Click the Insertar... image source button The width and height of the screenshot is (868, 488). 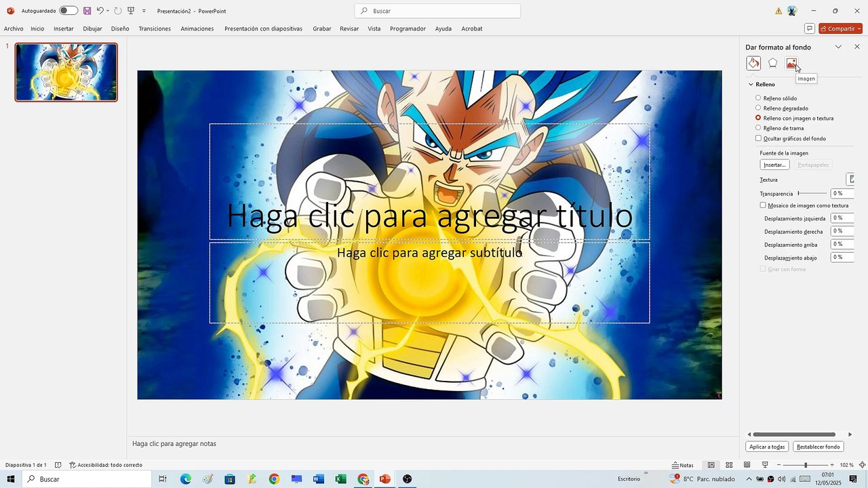pos(774,165)
